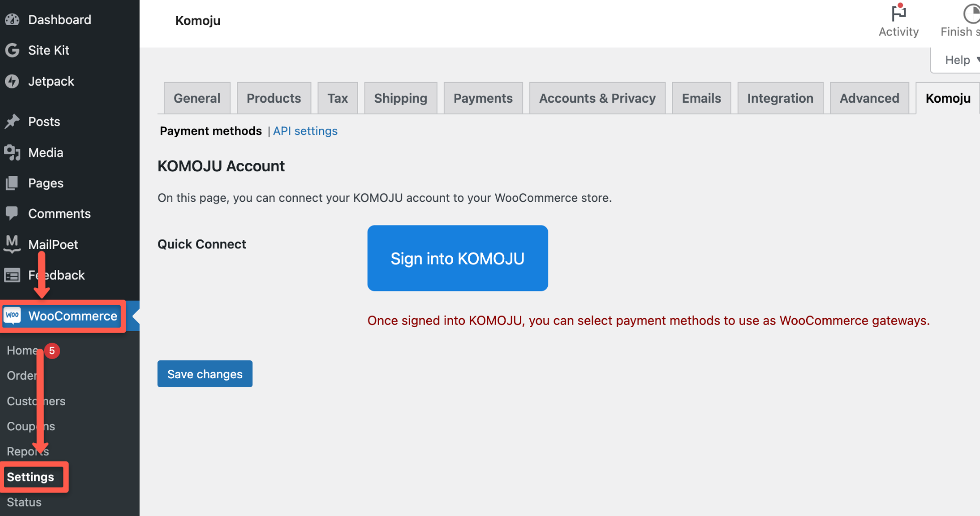The width and height of the screenshot is (980, 516).
Task: Click the Media library icon
Action: click(x=12, y=152)
